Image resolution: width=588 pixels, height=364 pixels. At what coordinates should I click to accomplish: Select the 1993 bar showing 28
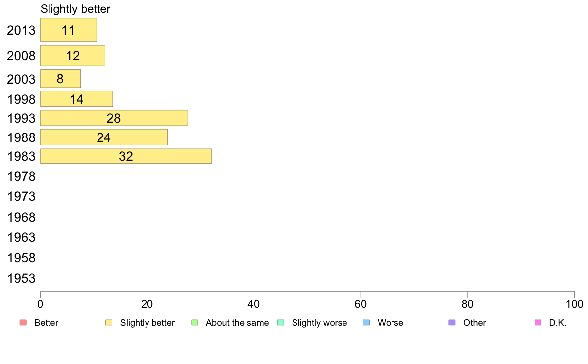(114, 118)
